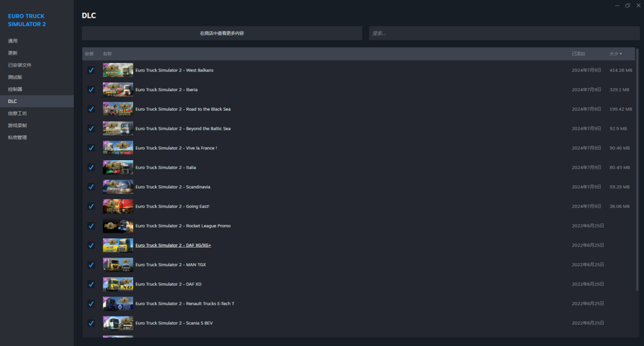Select the DAF XG/XG+ thumbnail
Screen dimensions: 644x346
pos(118,245)
